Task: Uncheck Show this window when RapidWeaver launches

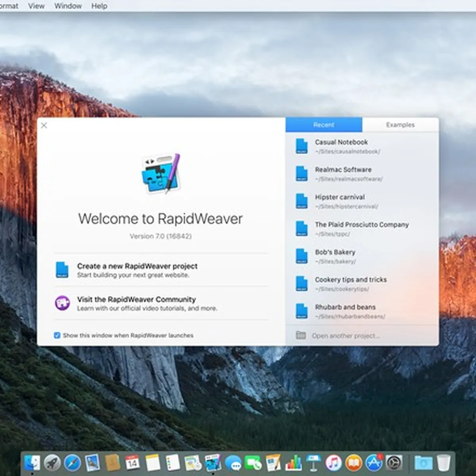Action: pos(57,336)
